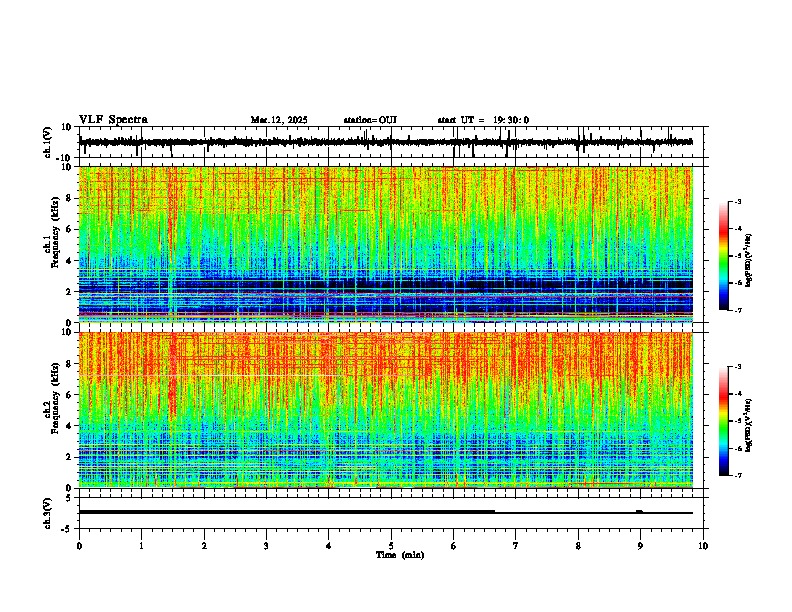Click the ch.2 spectrogram color bar
The image size is (792, 612).
(x=724, y=421)
